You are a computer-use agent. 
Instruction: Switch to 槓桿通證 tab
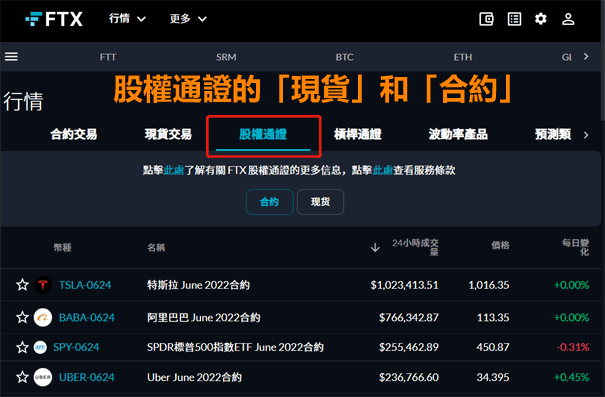point(358,134)
